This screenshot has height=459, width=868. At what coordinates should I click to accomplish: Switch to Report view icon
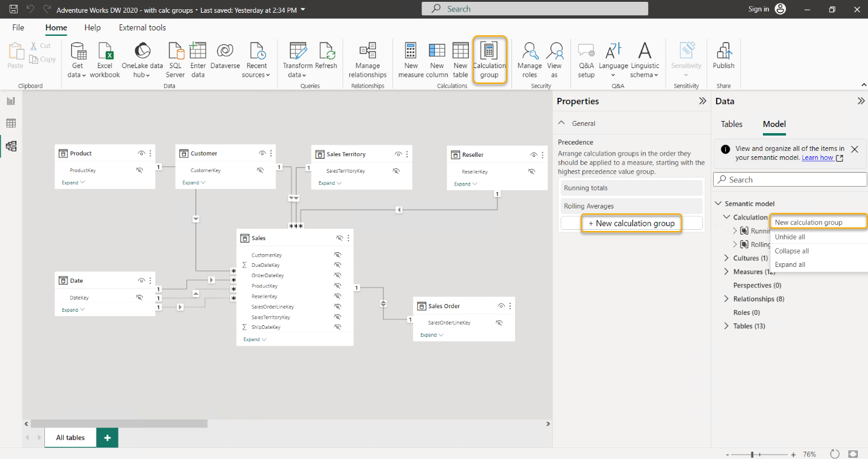click(x=11, y=101)
